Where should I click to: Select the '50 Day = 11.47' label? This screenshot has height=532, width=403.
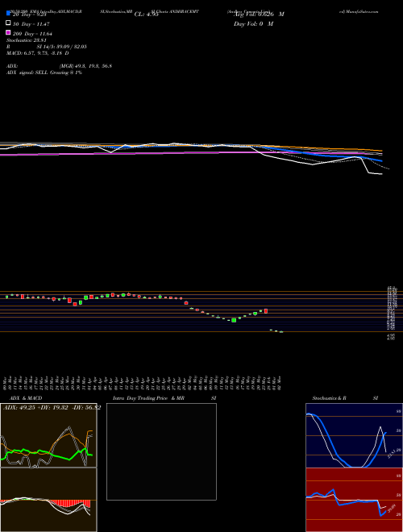[31, 24]
